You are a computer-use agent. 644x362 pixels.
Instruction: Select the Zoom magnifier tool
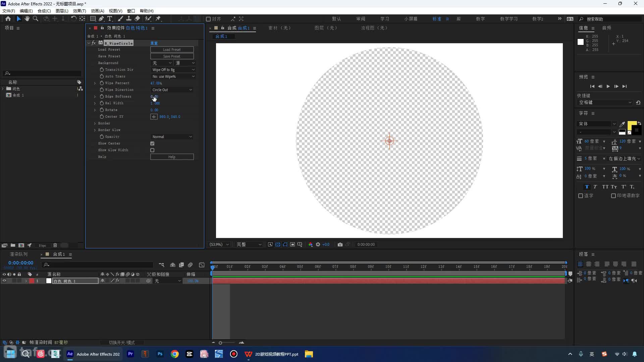pyautogui.click(x=36, y=19)
